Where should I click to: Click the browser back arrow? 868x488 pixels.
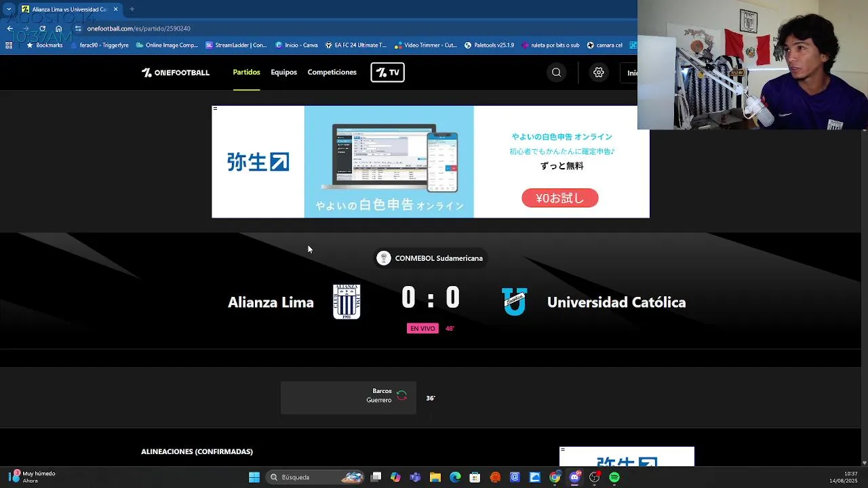tap(9, 28)
